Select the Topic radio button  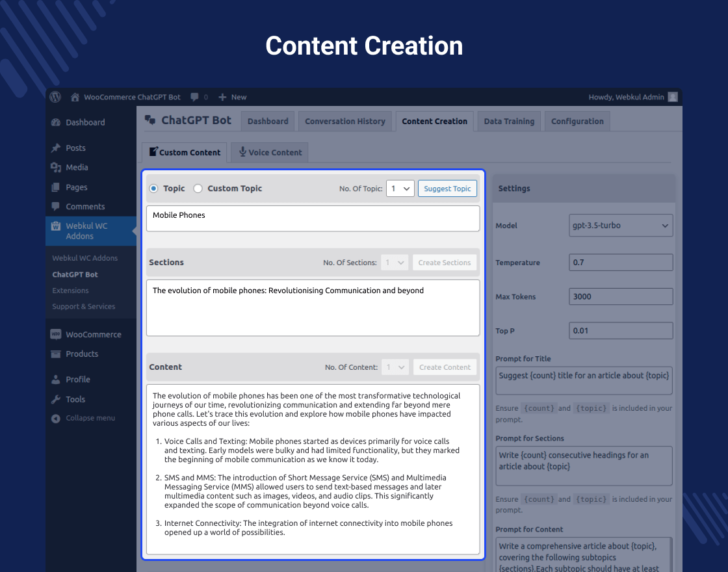coord(153,188)
